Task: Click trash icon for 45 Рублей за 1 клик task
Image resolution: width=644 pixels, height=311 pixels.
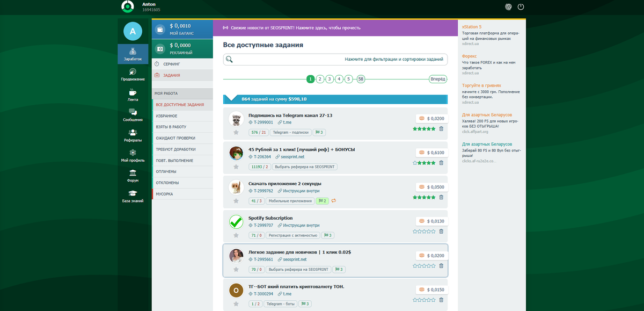Action: (x=441, y=163)
